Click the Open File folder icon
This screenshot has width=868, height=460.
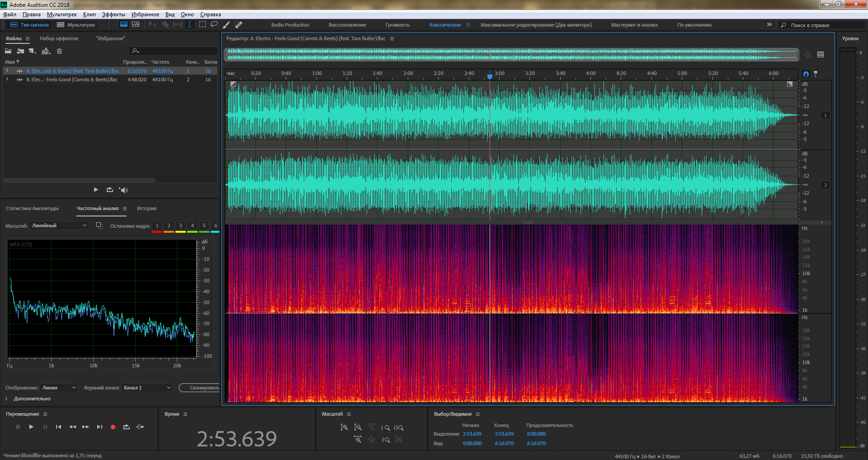click(8, 51)
